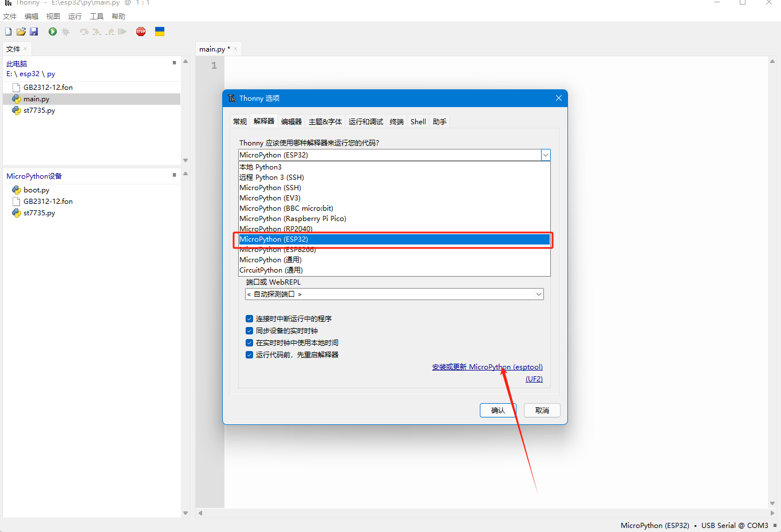Open the MicroPython device panel menu icon
Image resolution: width=781 pixels, height=532 pixels.
174,175
